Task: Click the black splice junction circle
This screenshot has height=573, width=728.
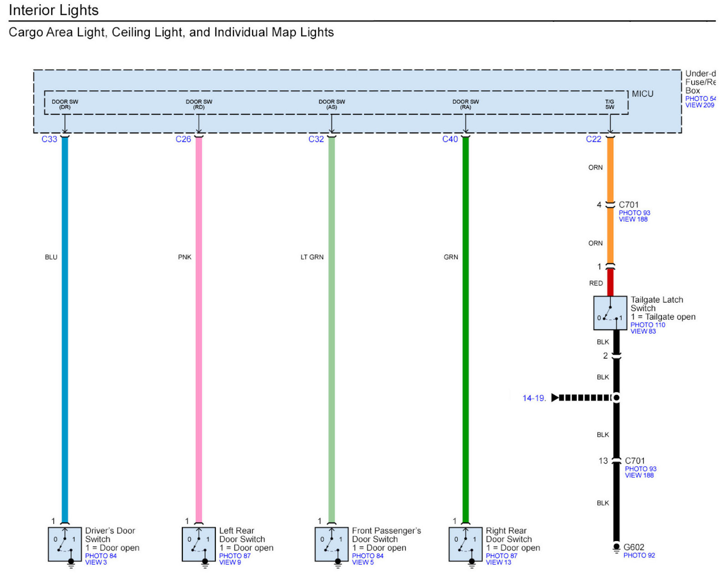Action: tap(616, 398)
